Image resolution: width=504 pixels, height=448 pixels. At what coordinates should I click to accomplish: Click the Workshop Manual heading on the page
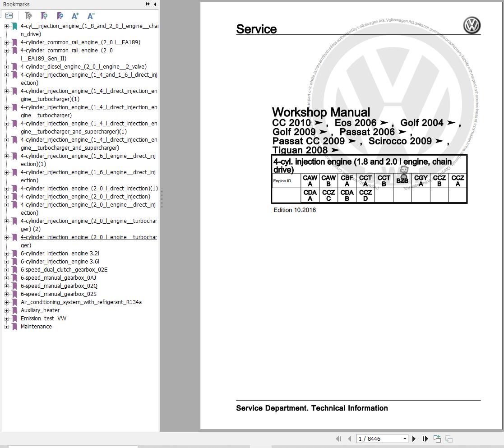[x=321, y=112]
